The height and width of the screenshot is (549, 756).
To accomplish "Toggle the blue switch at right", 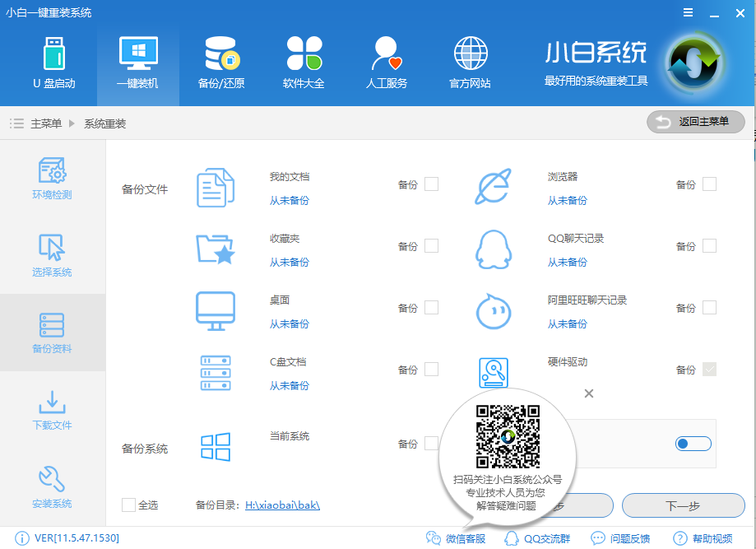I will coord(693,444).
